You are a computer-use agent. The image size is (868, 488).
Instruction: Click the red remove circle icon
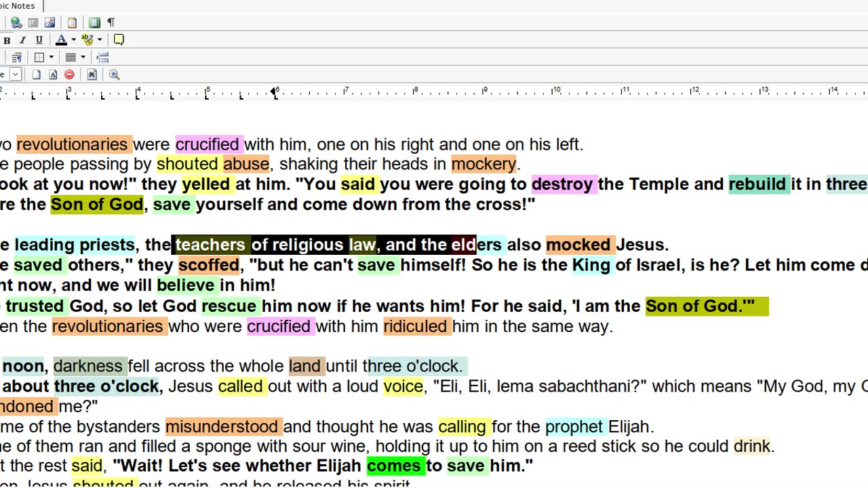(x=69, y=75)
